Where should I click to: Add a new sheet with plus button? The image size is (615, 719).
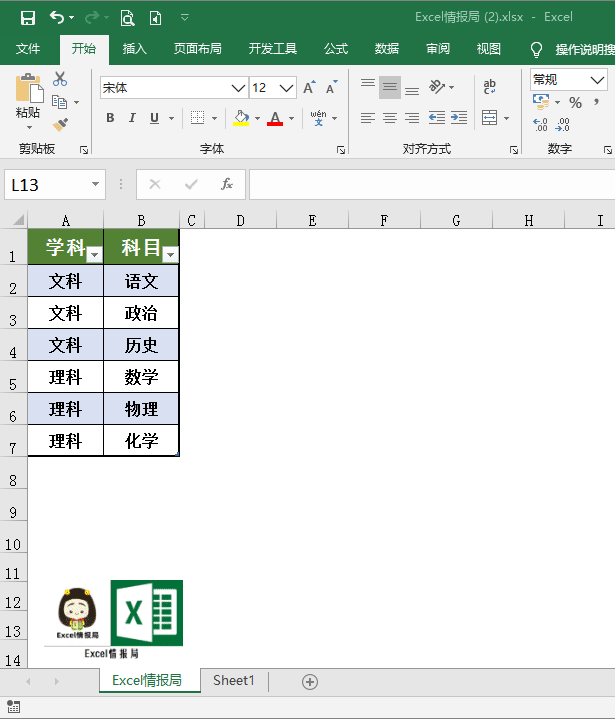(310, 682)
